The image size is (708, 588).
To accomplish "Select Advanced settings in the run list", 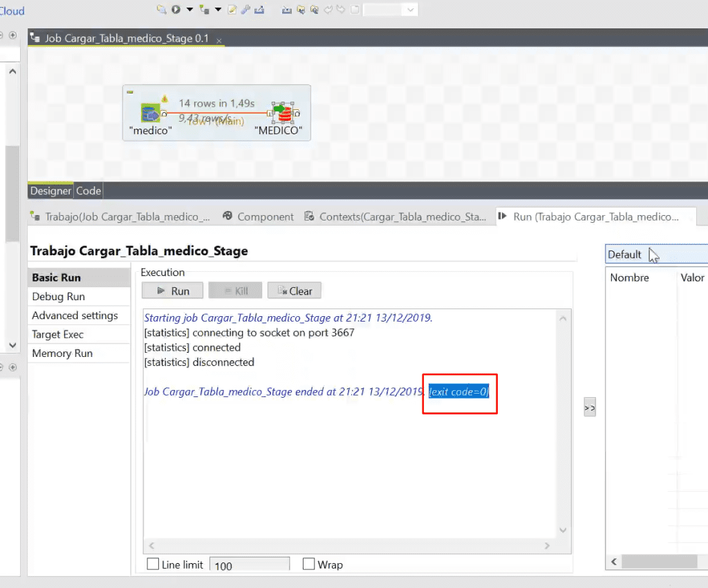I will tap(80, 315).
